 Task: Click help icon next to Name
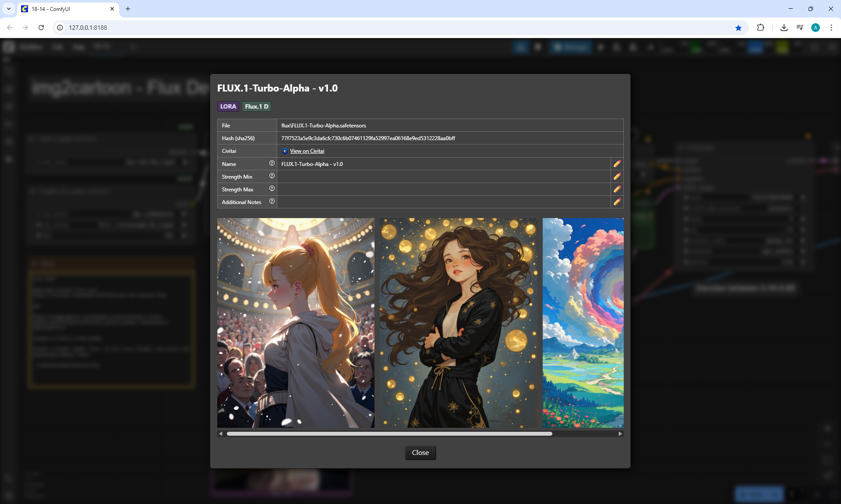[272, 163]
